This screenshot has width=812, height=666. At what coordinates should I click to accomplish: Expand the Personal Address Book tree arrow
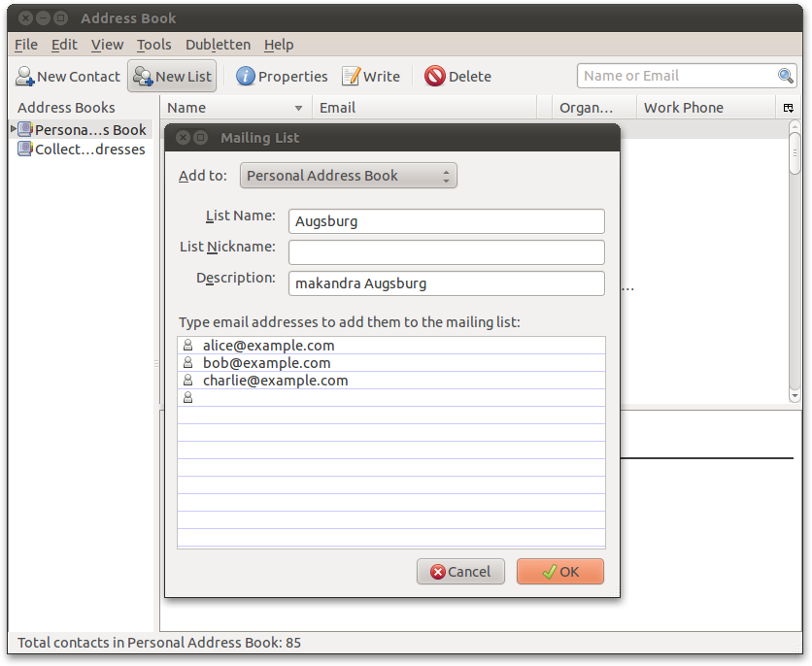click(x=14, y=129)
